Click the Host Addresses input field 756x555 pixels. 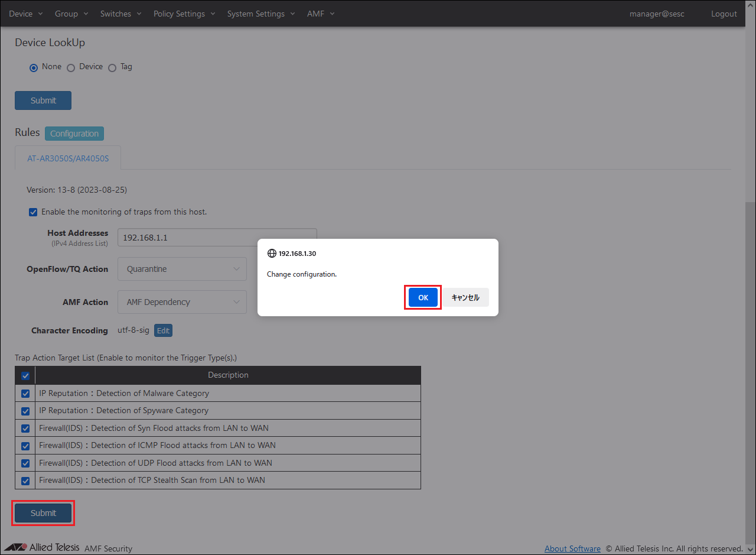click(217, 238)
